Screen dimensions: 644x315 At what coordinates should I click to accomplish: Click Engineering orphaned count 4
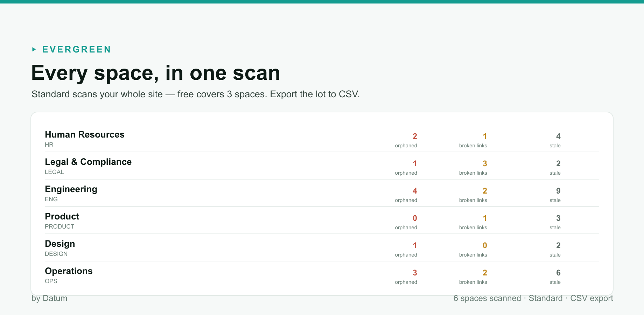(415, 191)
